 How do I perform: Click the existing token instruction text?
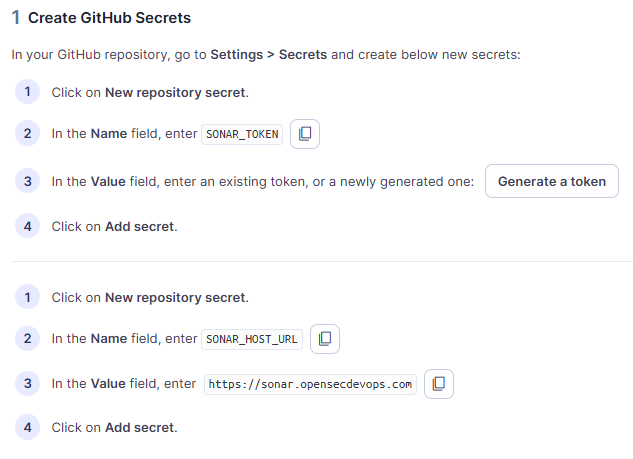point(263,182)
